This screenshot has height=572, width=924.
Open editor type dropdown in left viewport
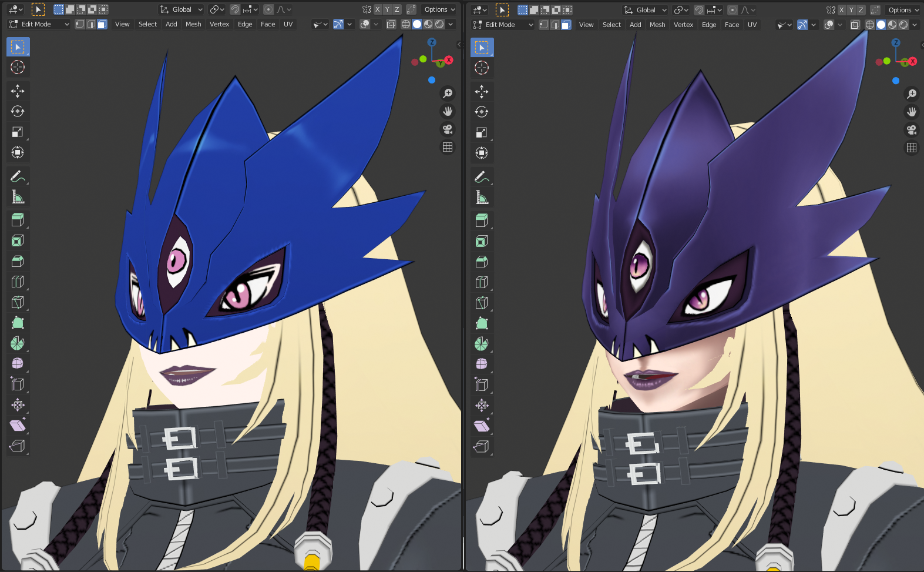16,9
